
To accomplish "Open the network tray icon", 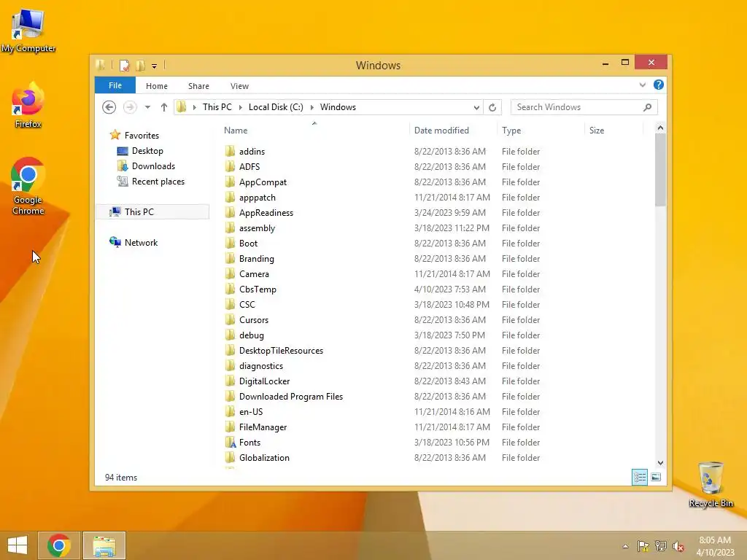I will tap(661, 546).
